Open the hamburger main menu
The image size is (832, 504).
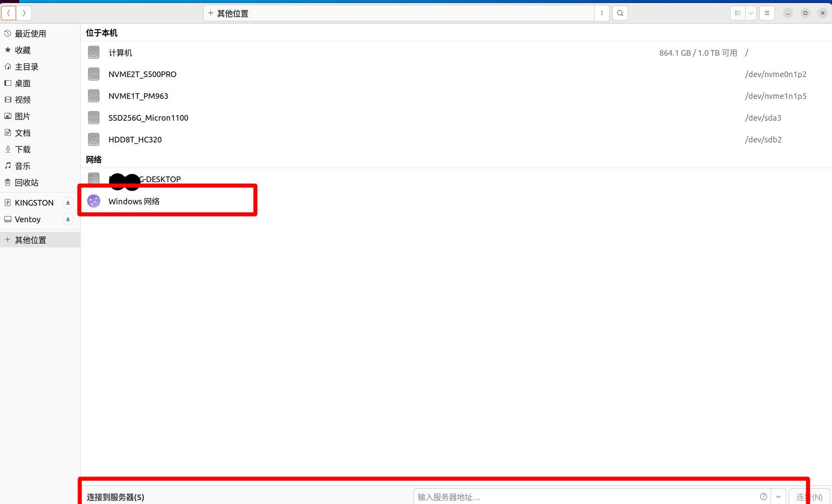(x=767, y=13)
